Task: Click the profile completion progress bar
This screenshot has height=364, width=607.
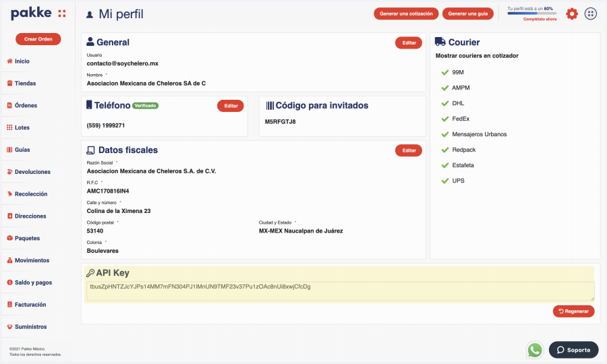Action: (531, 13)
